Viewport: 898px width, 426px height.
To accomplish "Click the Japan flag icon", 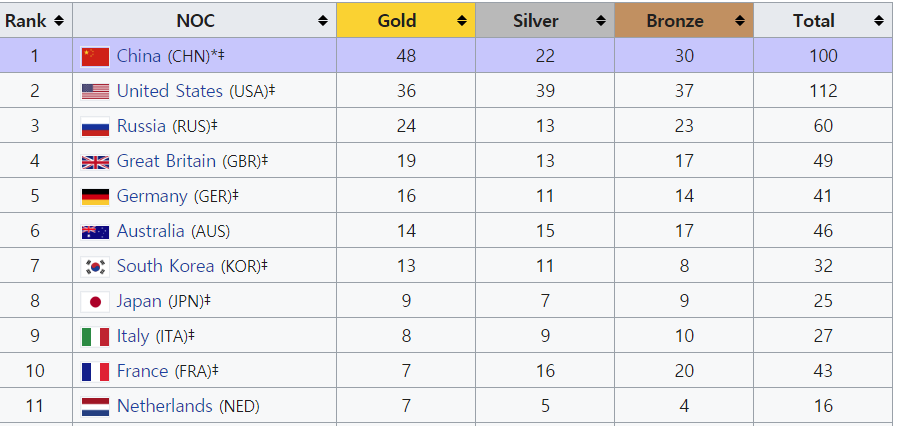I will [95, 301].
